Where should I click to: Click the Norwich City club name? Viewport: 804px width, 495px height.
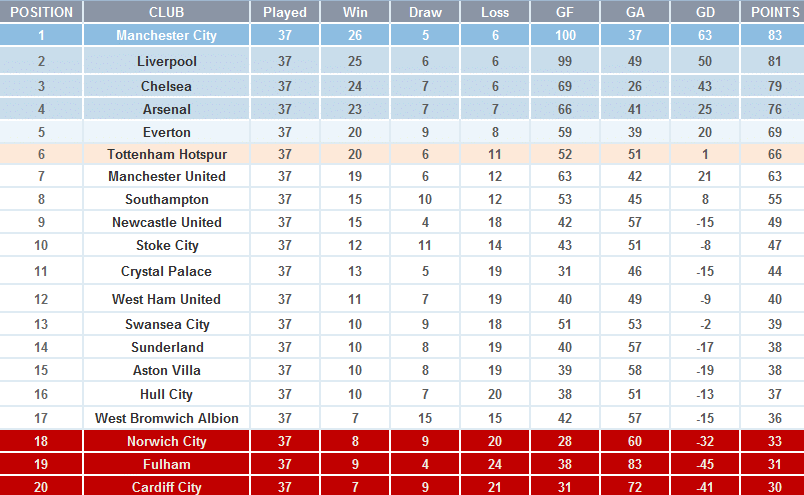click(166, 441)
